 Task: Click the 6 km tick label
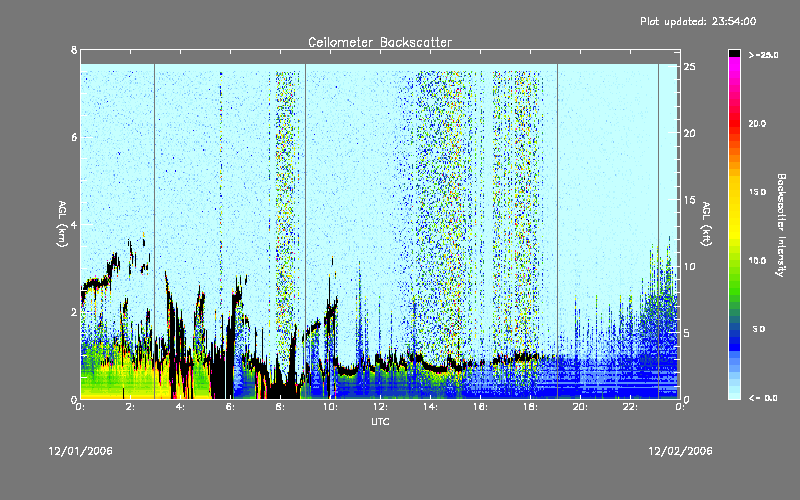coord(74,137)
